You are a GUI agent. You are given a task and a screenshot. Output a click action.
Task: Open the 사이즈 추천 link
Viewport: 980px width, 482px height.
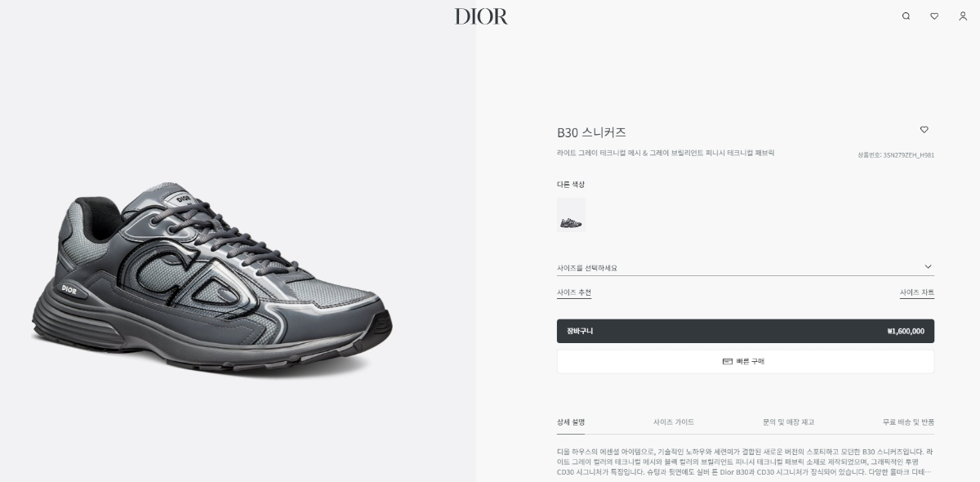point(574,292)
